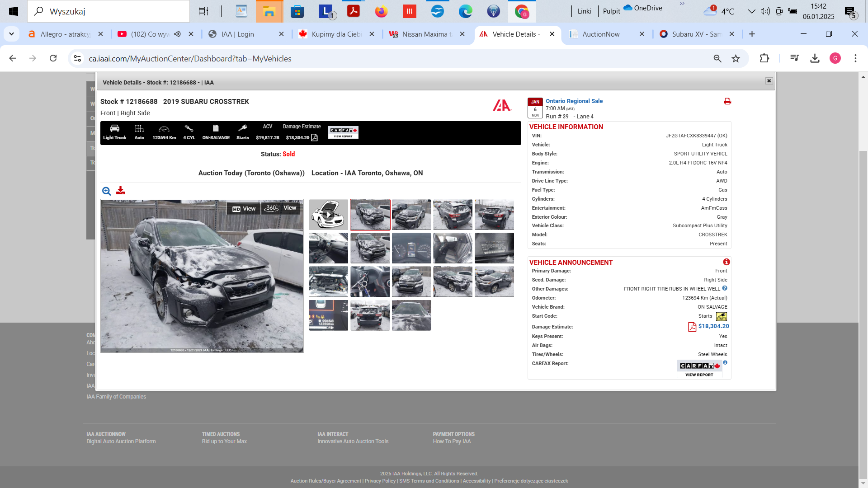Open the CARFAX report badge in the black bar

343,132
